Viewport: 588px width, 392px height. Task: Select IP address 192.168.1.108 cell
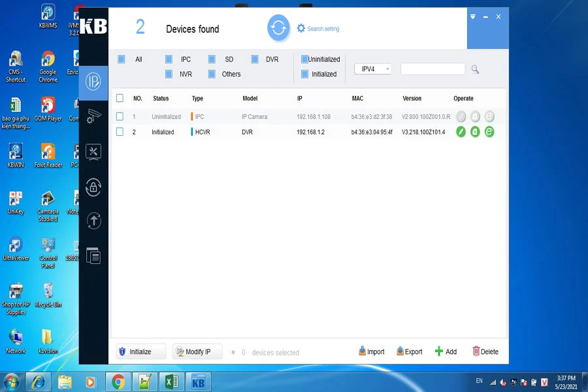click(314, 117)
